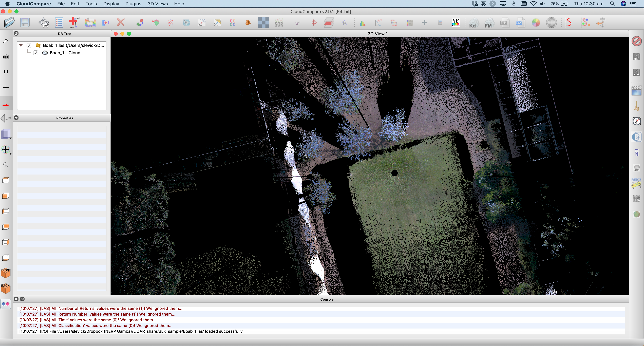Select the Boab_1.las tree item
This screenshot has width=644, height=346.
[73, 45]
